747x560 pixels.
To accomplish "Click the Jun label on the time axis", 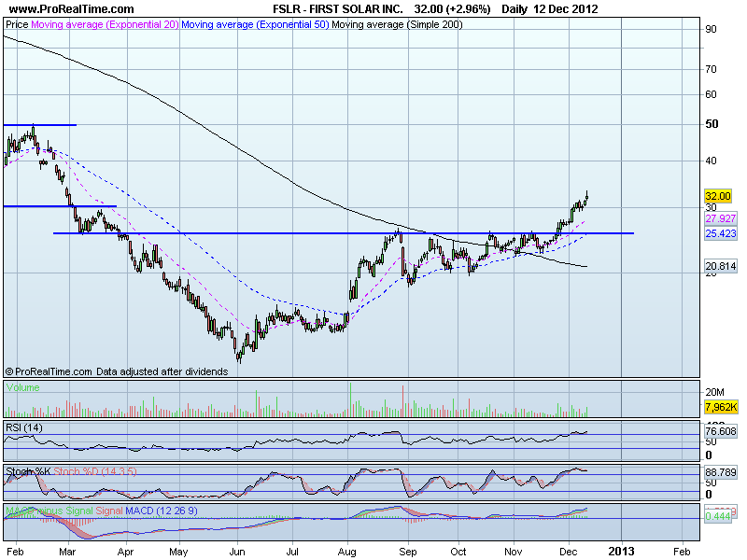I will point(237,552).
